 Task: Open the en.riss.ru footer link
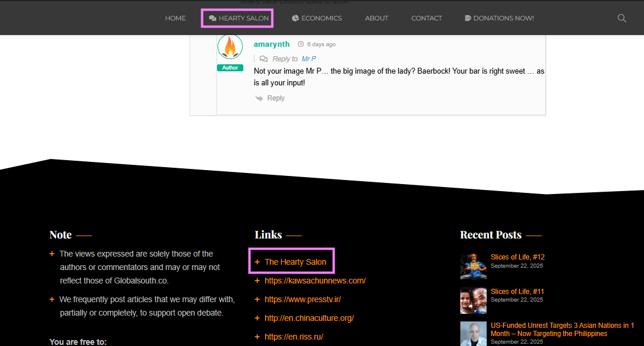click(x=294, y=337)
